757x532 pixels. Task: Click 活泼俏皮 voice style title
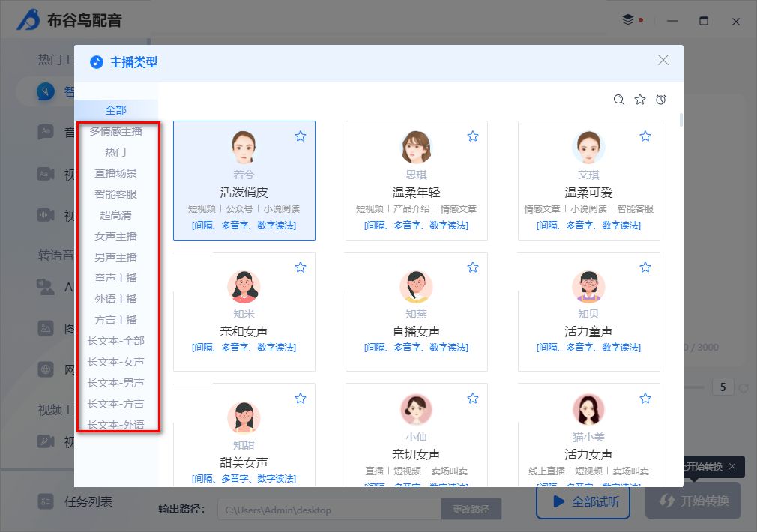tap(244, 192)
